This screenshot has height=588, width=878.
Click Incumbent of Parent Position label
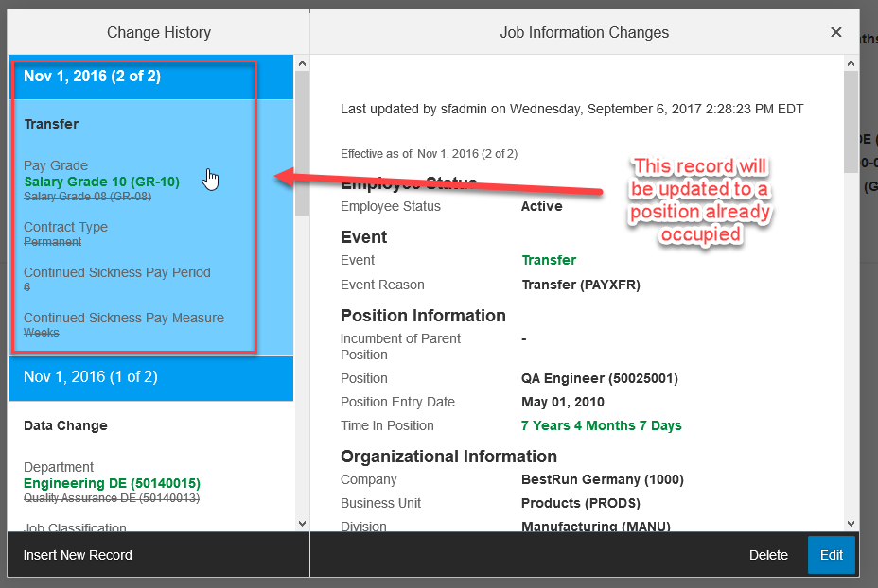(400, 347)
